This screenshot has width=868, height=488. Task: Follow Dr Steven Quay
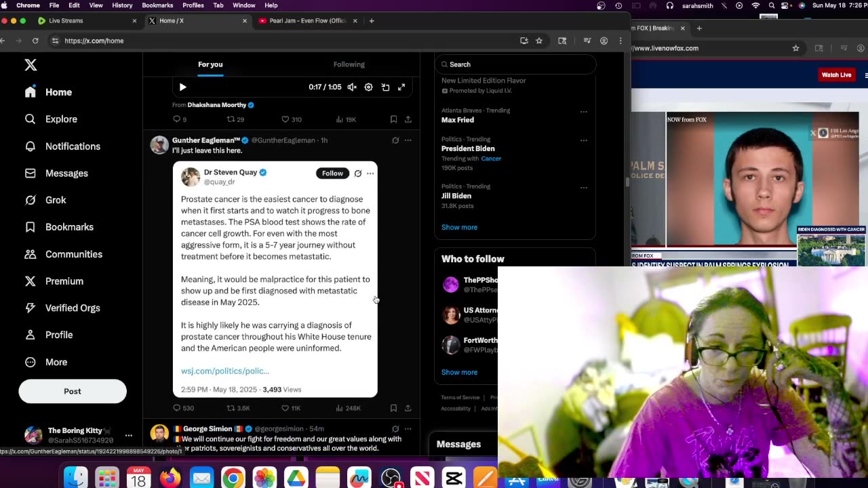(332, 173)
